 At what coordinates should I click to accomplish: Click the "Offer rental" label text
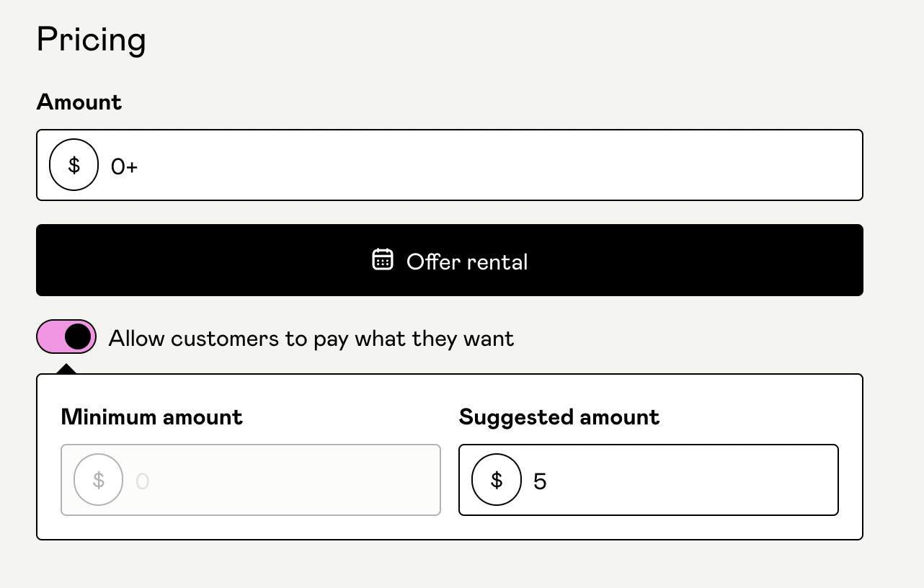tap(467, 262)
